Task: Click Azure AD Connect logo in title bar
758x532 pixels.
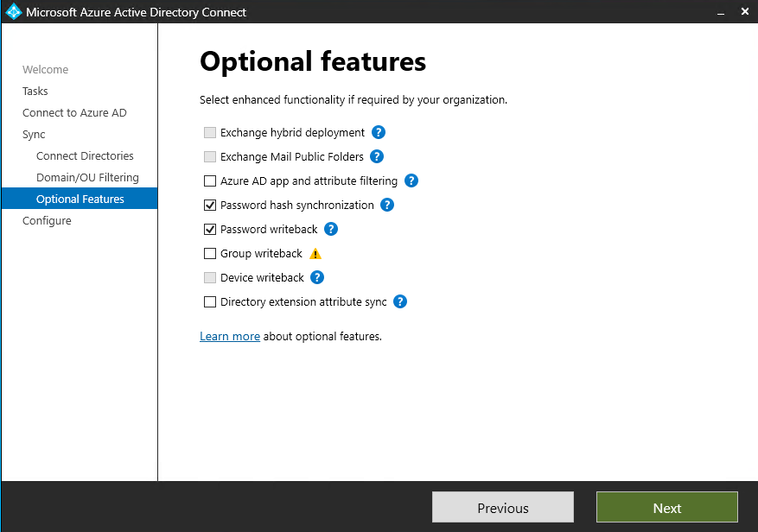Action: tap(13, 12)
